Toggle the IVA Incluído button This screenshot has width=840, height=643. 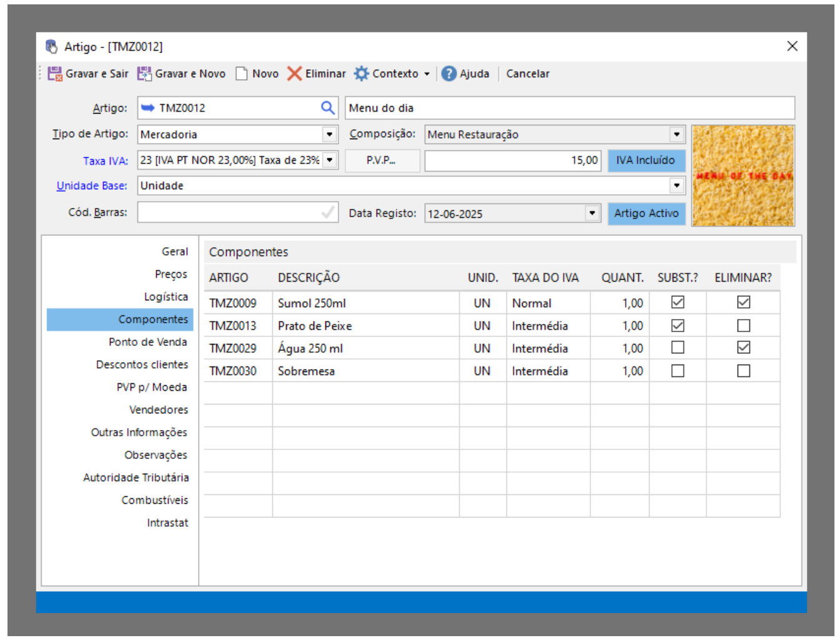tap(646, 160)
